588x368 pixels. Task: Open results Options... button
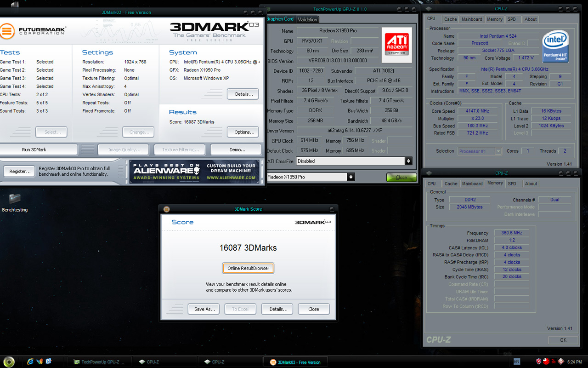pos(243,132)
